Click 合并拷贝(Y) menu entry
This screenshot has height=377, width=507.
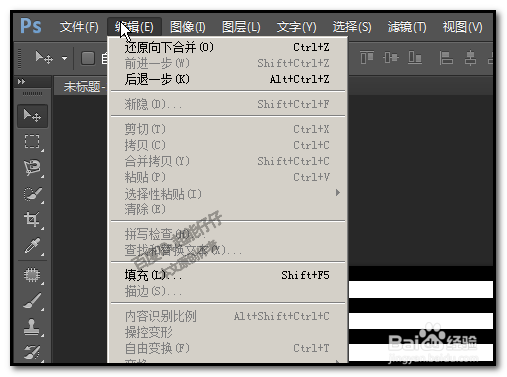click(228, 161)
